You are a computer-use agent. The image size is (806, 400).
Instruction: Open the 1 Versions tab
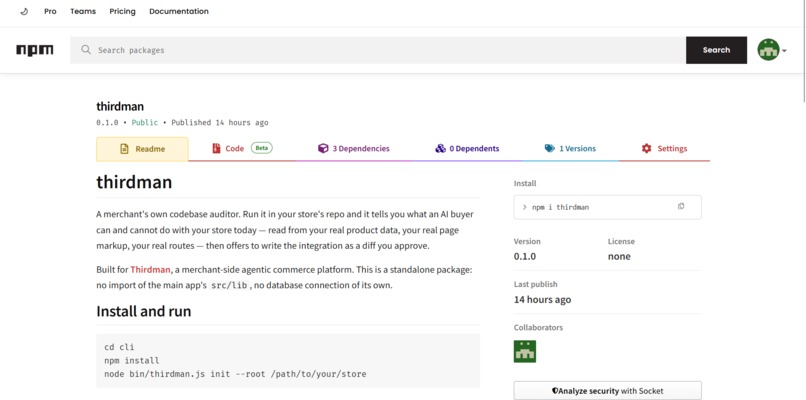[x=570, y=149]
